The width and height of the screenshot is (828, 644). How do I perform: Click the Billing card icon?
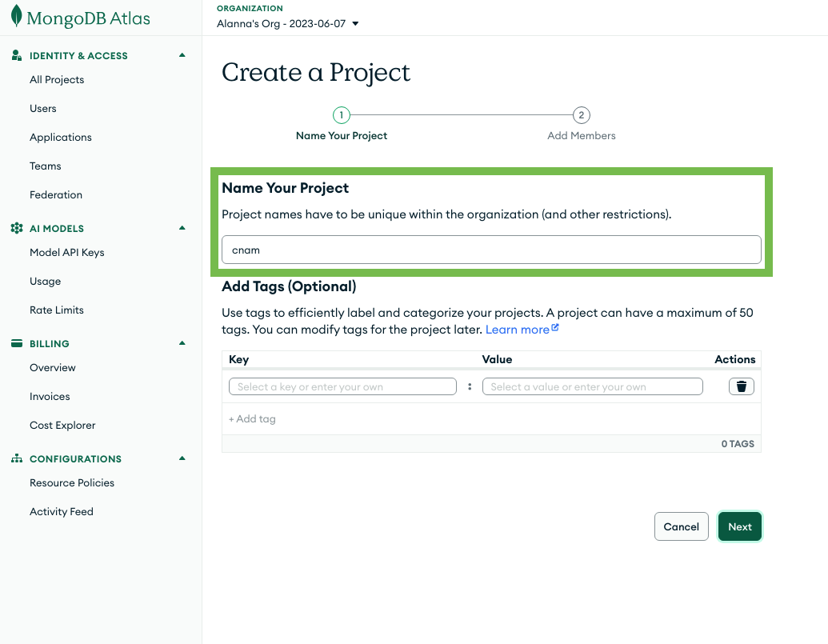coord(17,344)
